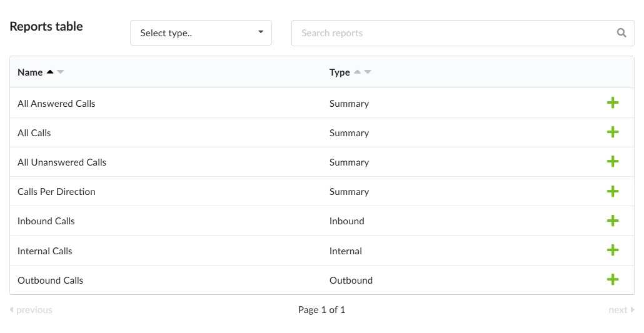Click plus icon next to All Unanswered Calls
Screen dimensions: 644x333
(x=613, y=162)
